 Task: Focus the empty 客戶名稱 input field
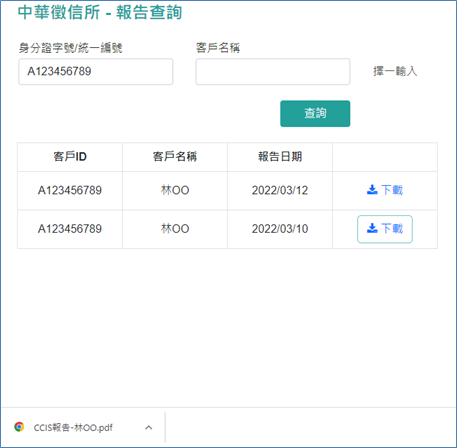pyautogui.click(x=273, y=72)
